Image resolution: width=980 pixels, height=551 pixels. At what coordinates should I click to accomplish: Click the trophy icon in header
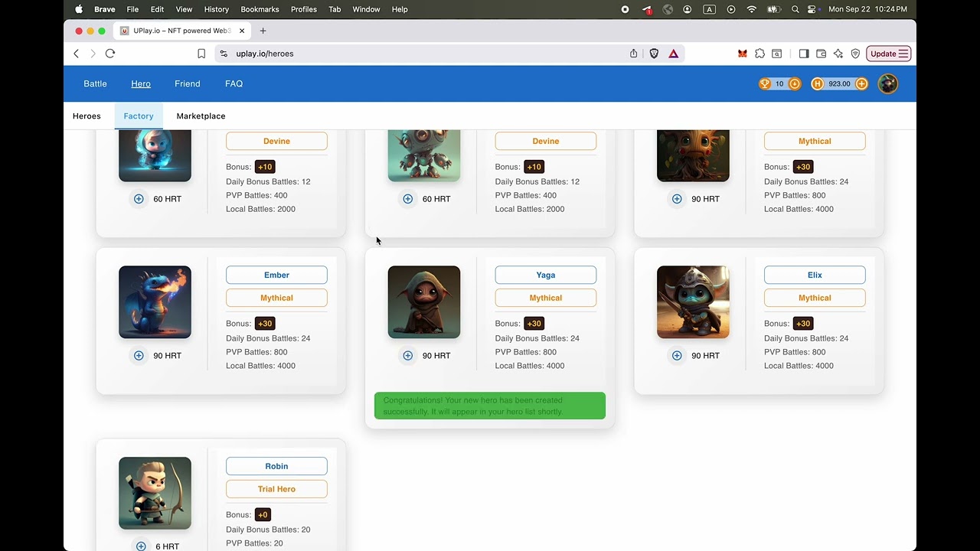click(x=765, y=83)
